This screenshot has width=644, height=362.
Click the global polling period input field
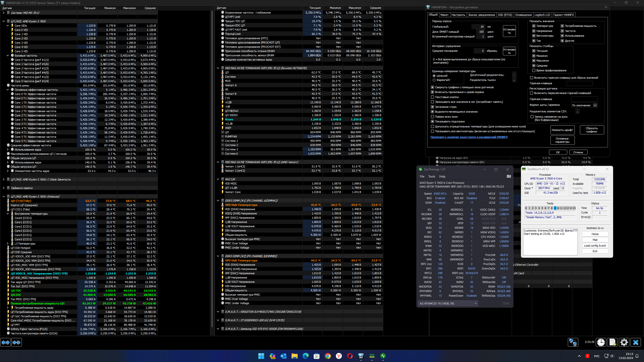click(478, 27)
